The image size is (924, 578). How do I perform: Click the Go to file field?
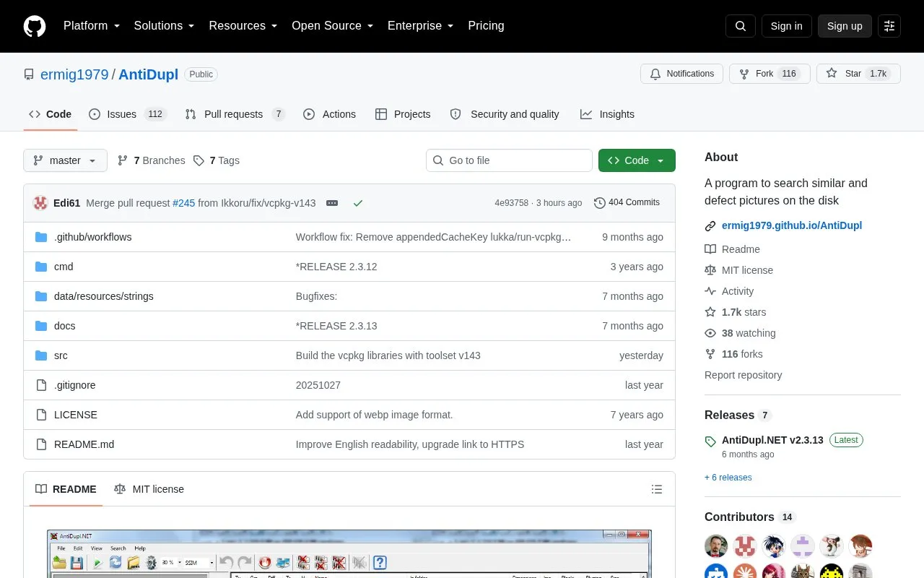tap(509, 160)
